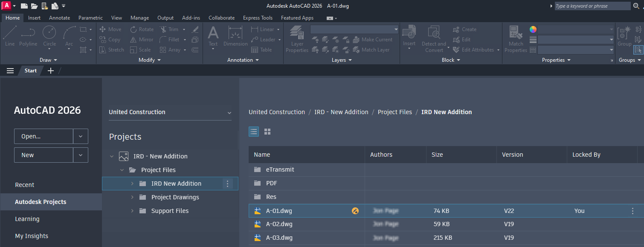Click the keyword search input field

[592, 6]
